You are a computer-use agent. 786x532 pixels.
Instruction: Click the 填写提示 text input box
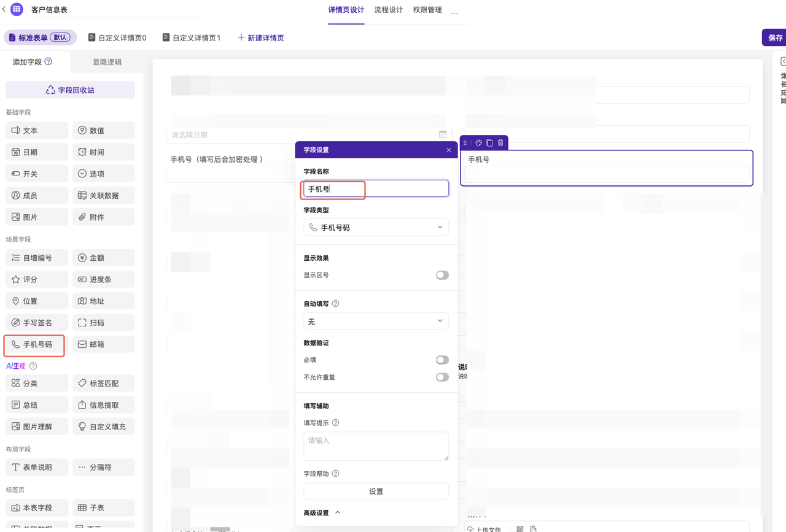click(x=376, y=446)
